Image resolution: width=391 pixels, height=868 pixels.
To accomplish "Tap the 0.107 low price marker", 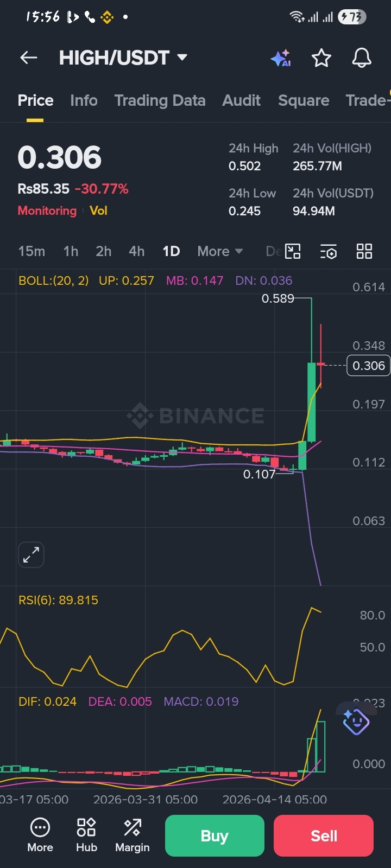I will click(x=259, y=474).
